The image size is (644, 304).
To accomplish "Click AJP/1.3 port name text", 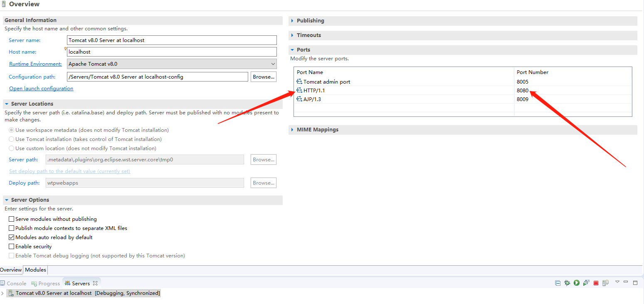I will click(x=312, y=99).
